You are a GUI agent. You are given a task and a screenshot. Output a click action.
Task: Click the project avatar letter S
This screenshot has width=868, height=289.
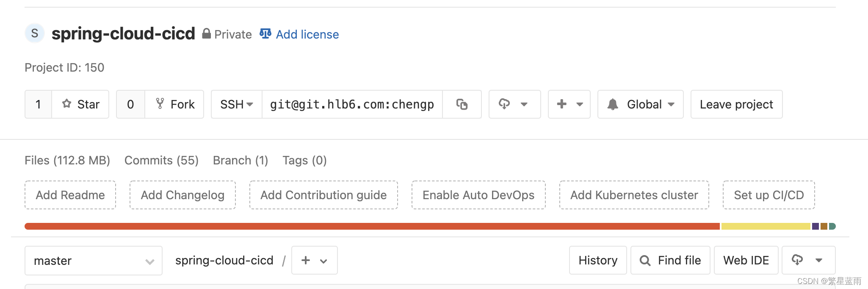pos(35,33)
